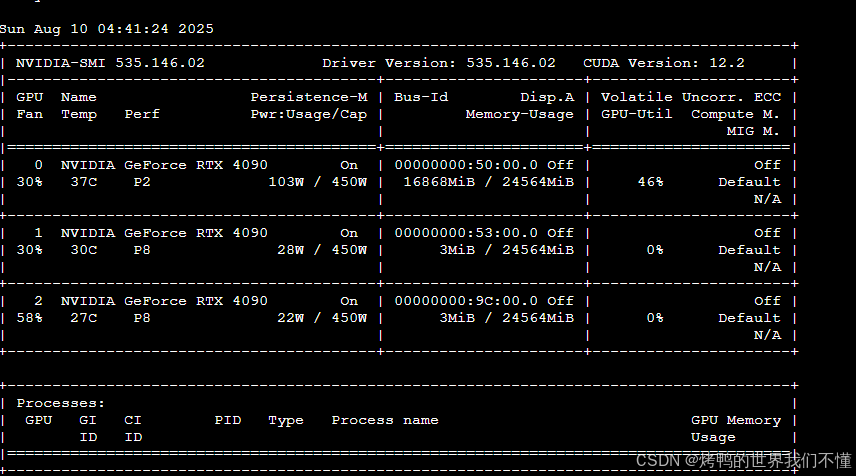Click bus id "00000000:9C:00.0"

(x=466, y=301)
